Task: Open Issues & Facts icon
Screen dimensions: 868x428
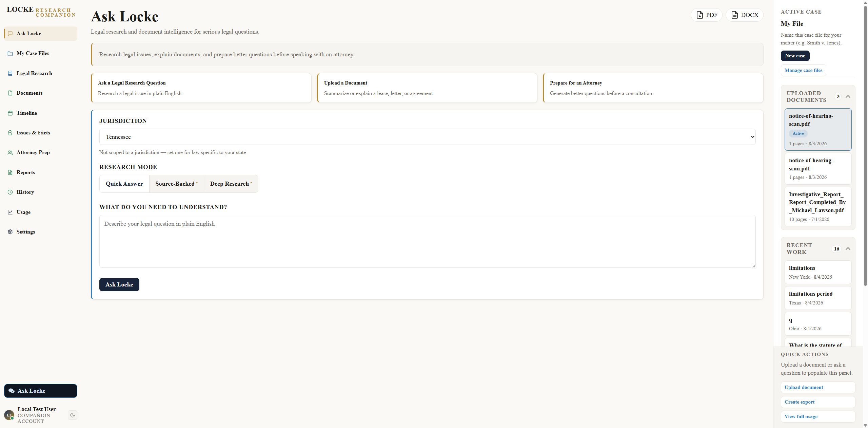Action: click(x=10, y=133)
